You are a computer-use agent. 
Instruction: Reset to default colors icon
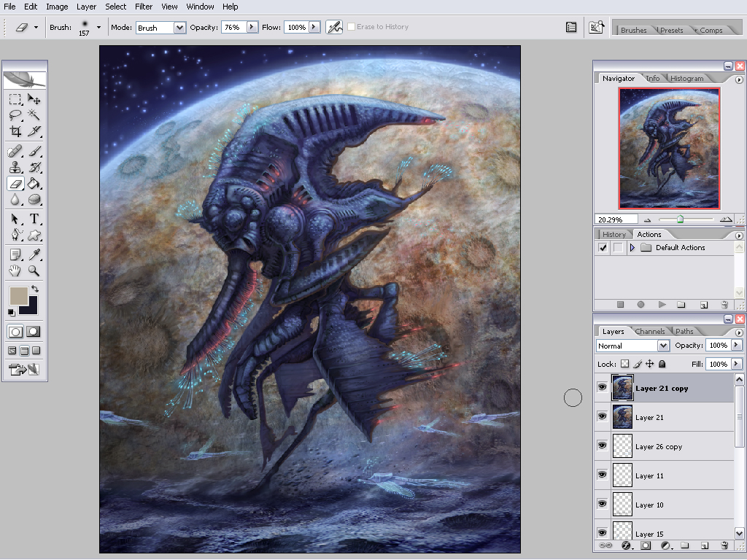12,312
